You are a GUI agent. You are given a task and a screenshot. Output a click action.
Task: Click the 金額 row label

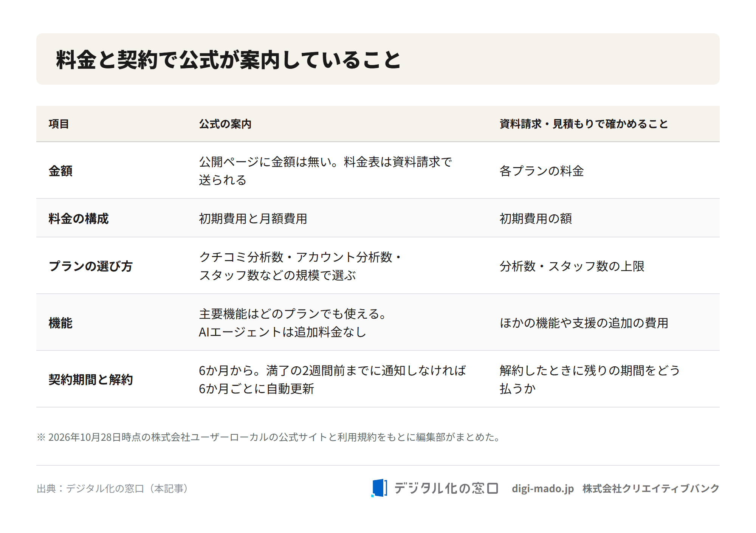coord(60,171)
